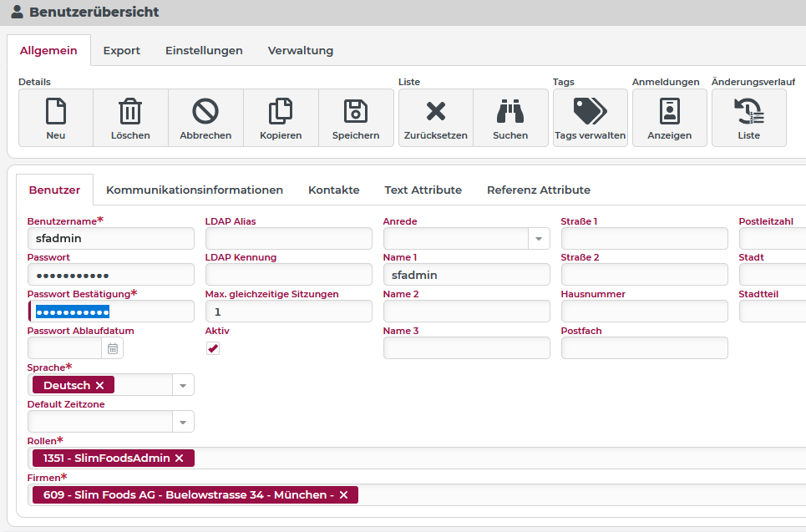Click Anmeldungen Anzeigen badge icon
Image resolution: width=806 pixels, height=532 pixels.
(x=670, y=111)
